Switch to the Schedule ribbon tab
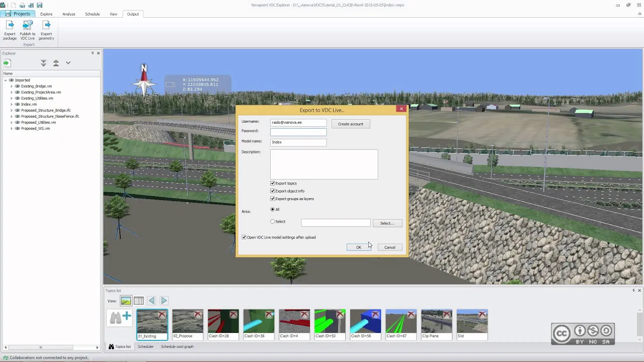This screenshot has width=644, height=362. (93, 14)
